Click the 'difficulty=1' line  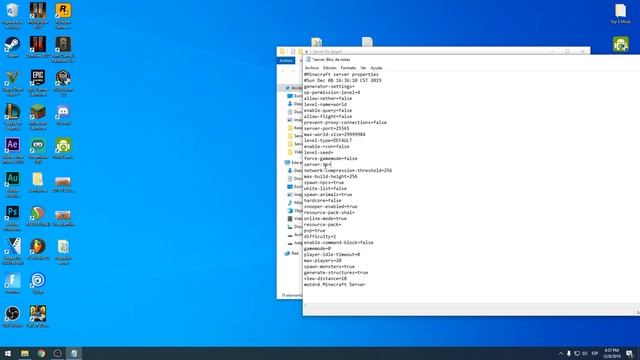pos(320,236)
